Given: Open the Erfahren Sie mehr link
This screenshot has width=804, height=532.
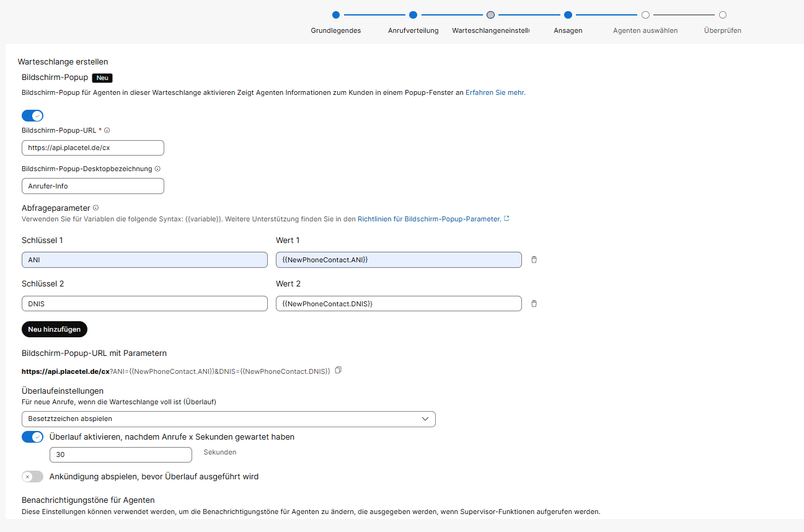Looking at the screenshot, I should click(x=495, y=92).
